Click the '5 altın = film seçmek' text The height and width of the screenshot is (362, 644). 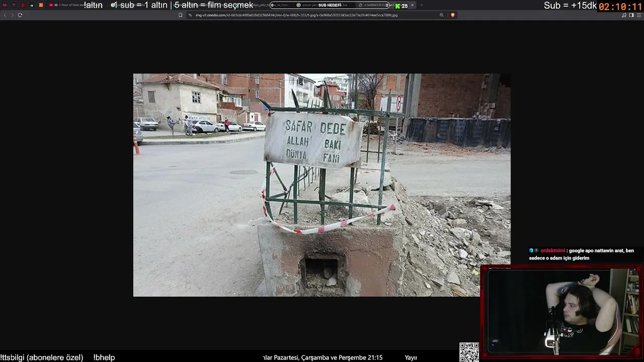[214, 5]
